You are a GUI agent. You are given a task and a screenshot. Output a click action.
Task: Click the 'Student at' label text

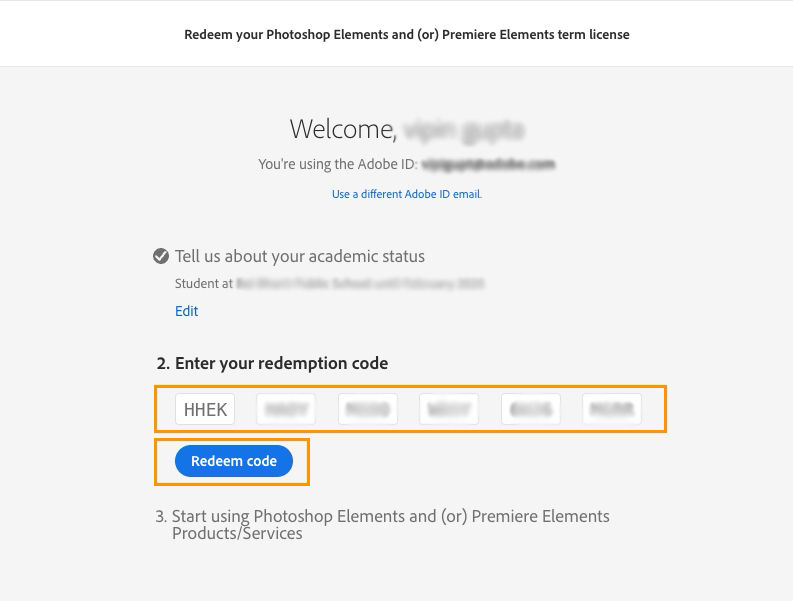tap(203, 284)
